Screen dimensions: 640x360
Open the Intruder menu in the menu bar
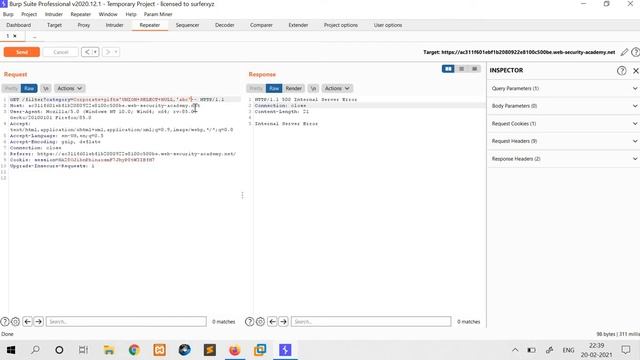click(53, 14)
